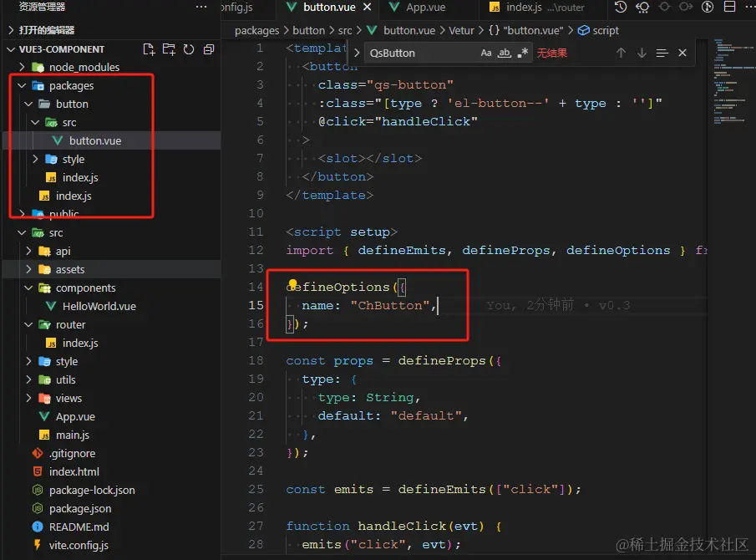The width and height of the screenshot is (756, 560).
Task: Toggle Use Regular Expression in find widget
Action: click(523, 53)
